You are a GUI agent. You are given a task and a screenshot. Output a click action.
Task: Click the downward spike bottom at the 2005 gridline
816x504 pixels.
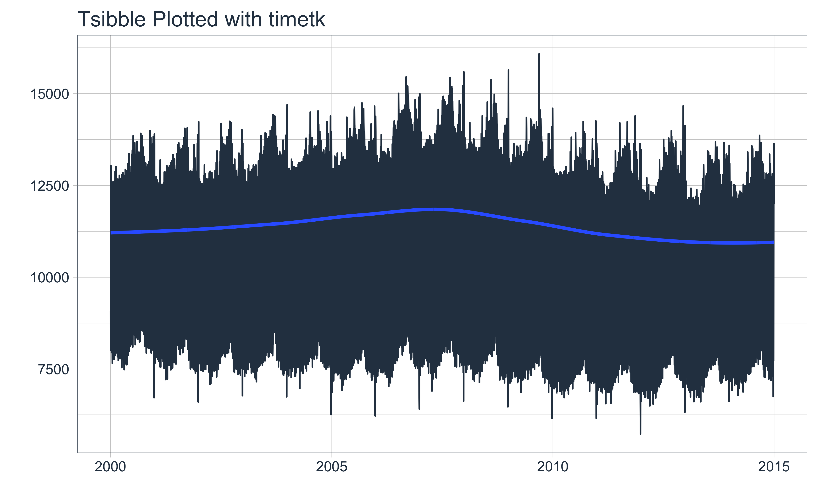click(x=331, y=414)
